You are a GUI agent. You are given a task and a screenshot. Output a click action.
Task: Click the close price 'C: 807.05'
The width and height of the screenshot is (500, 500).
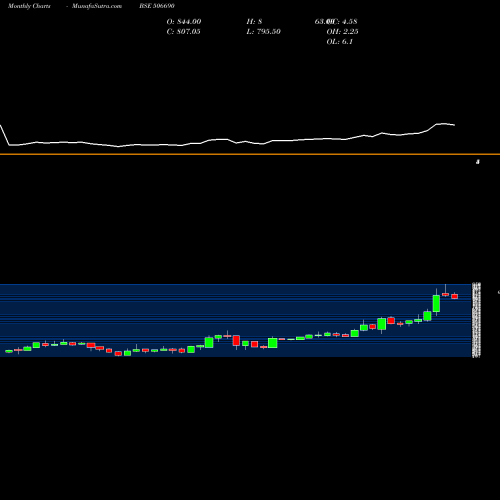[x=183, y=32]
